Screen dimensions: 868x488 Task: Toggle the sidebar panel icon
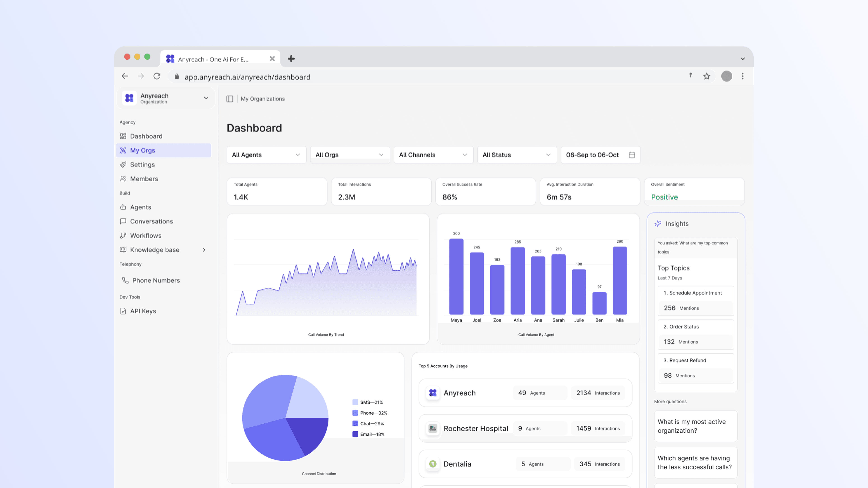[x=230, y=99]
